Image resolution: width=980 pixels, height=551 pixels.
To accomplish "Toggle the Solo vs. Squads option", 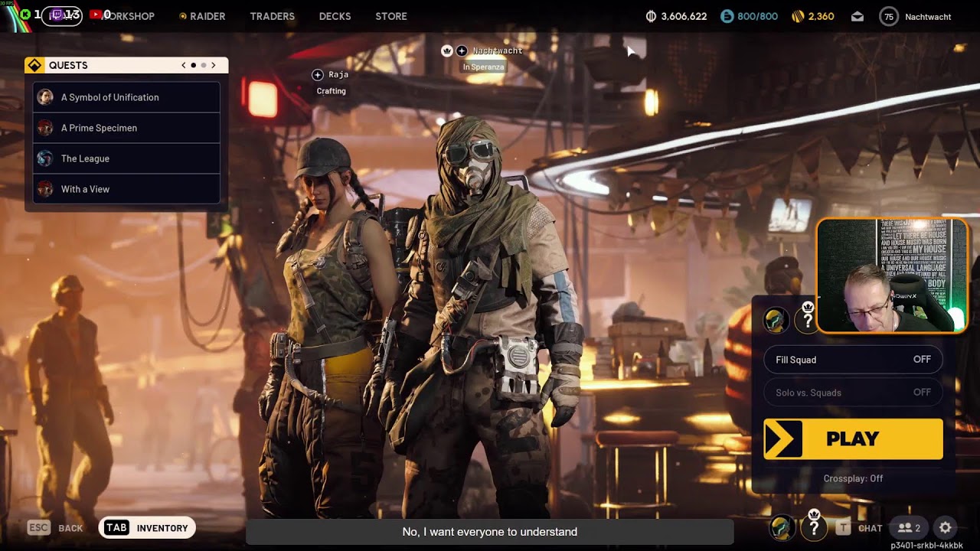I will (x=853, y=393).
